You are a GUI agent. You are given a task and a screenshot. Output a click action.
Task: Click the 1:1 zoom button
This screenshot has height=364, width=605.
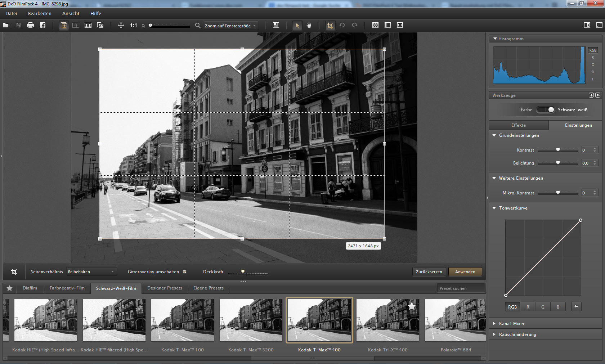tap(133, 25)
